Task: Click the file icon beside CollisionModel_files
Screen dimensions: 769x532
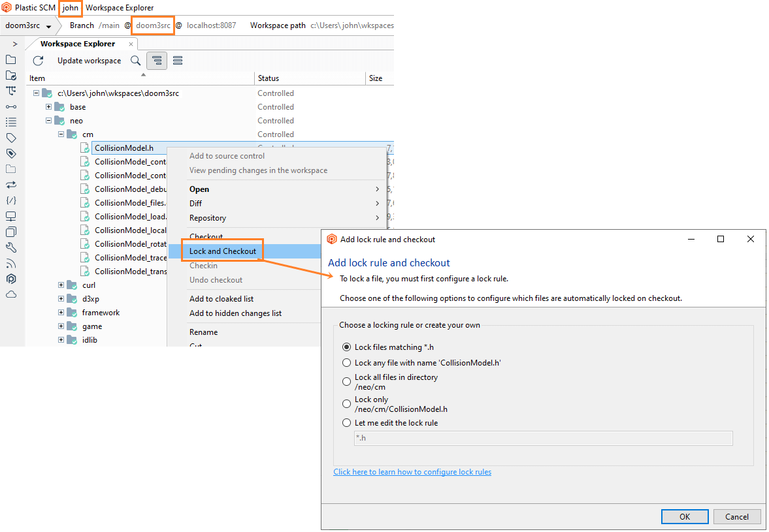Action: point(85,202)
